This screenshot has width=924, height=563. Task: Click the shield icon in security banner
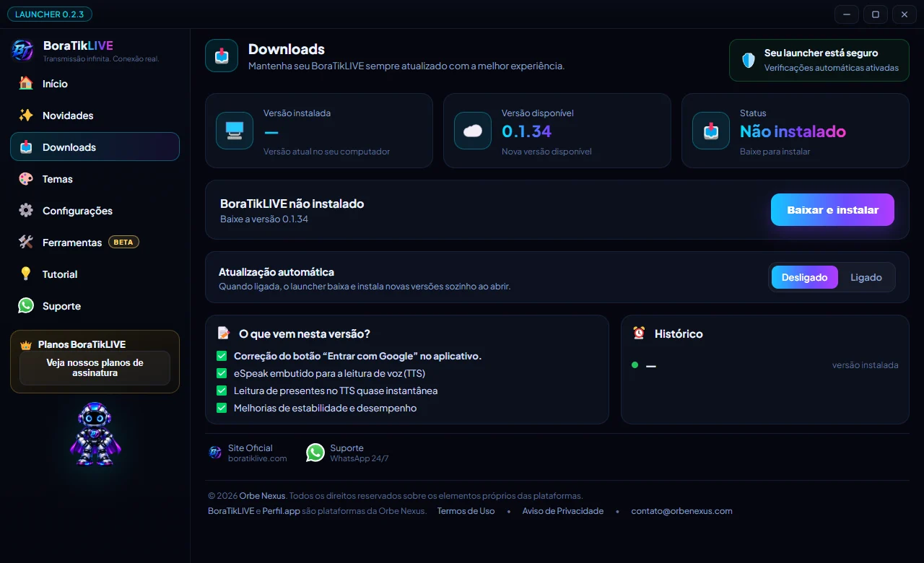pyautogui.click(x=749, y=60)
